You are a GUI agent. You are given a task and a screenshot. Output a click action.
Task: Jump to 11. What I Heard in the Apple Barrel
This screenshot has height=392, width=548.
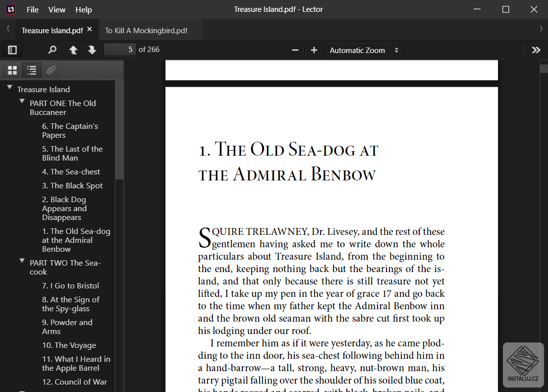(x=76, y=363)
